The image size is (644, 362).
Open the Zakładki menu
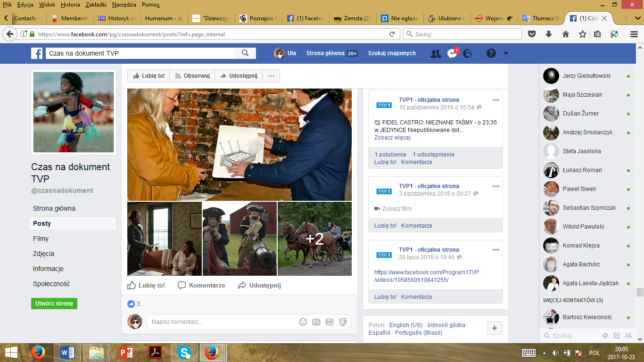tap(96, 5)
